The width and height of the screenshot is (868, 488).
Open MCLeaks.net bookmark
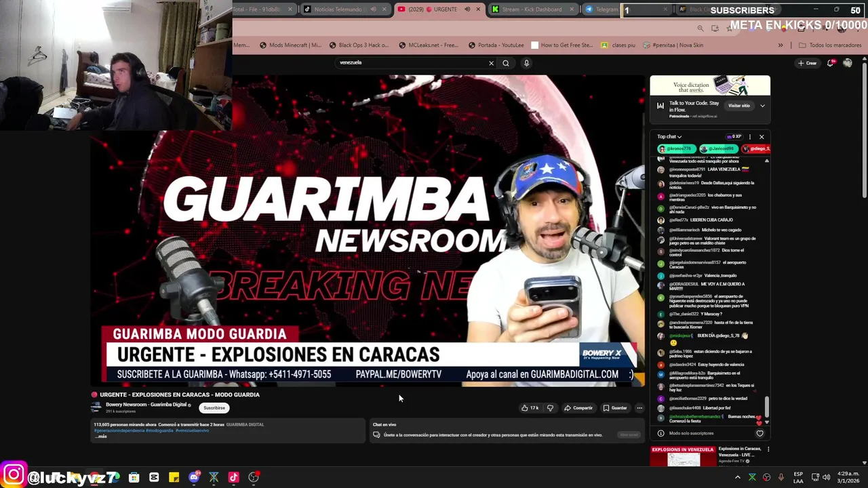tap(429, 45)
